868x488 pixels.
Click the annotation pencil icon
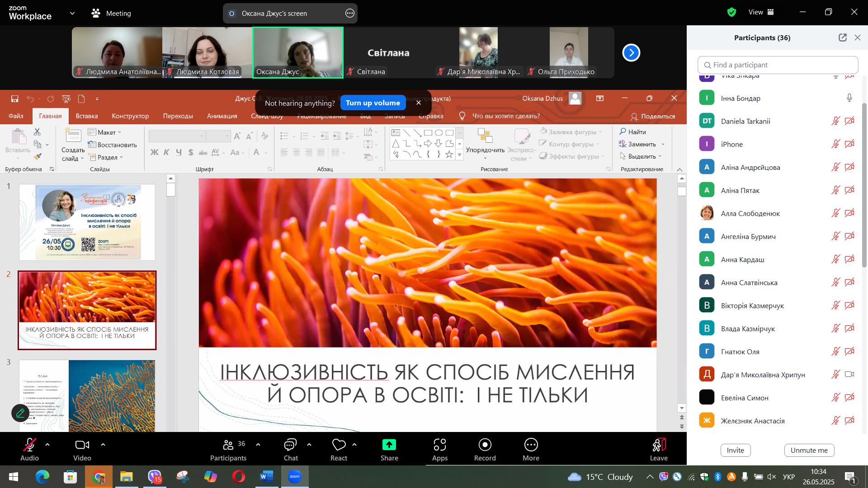[20, 413]
